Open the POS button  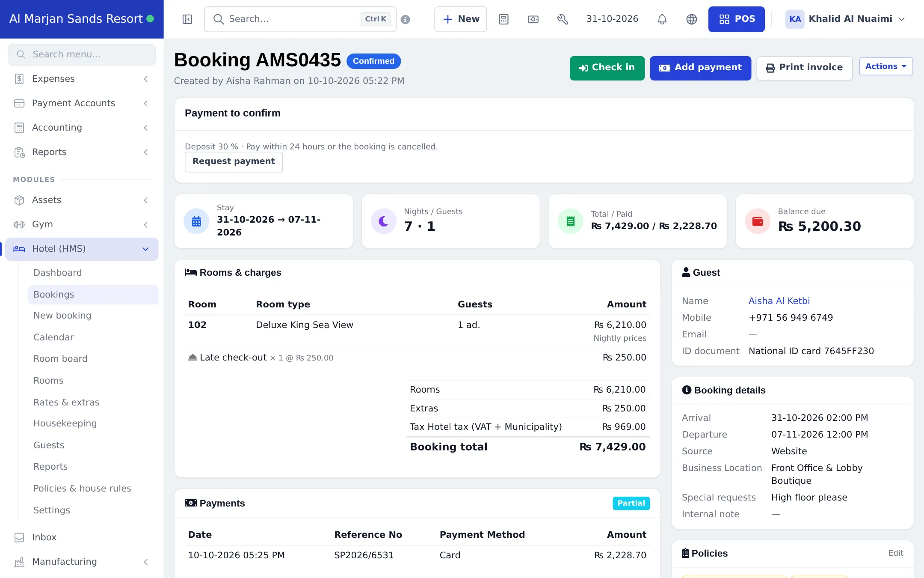click(x=737, y=19)
